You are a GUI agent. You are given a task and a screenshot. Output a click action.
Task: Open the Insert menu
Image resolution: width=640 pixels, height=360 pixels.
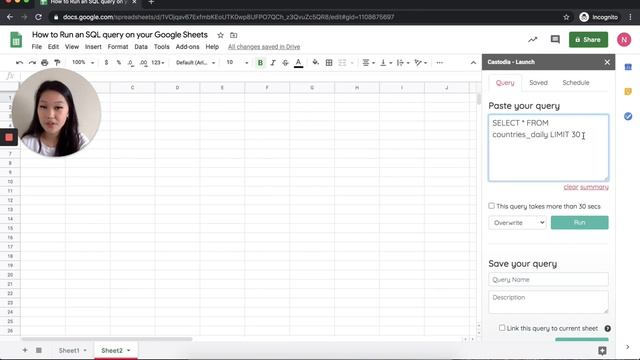(93, 47)
